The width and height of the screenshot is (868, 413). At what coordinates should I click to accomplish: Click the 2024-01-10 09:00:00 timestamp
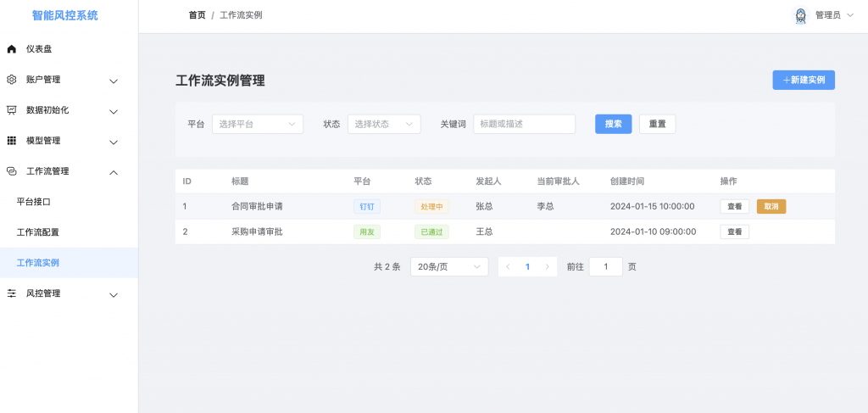pyautogui.click(x=654, y=232)
